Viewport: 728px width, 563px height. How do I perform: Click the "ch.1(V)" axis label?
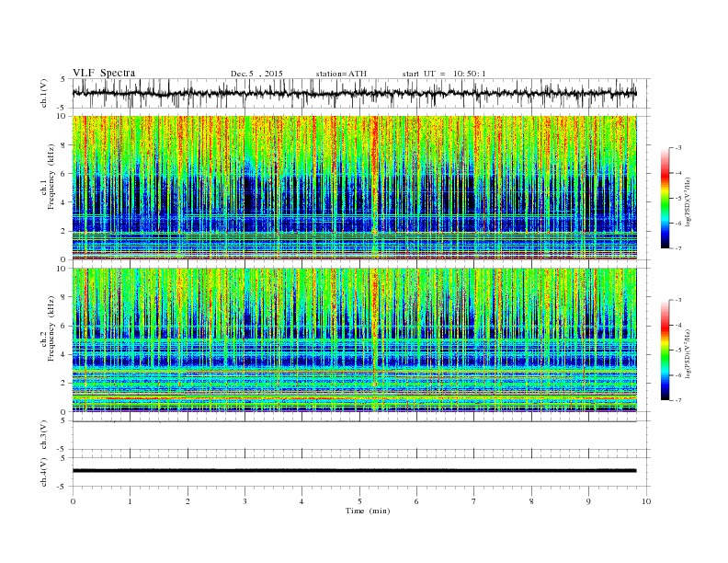pos(44,93)
